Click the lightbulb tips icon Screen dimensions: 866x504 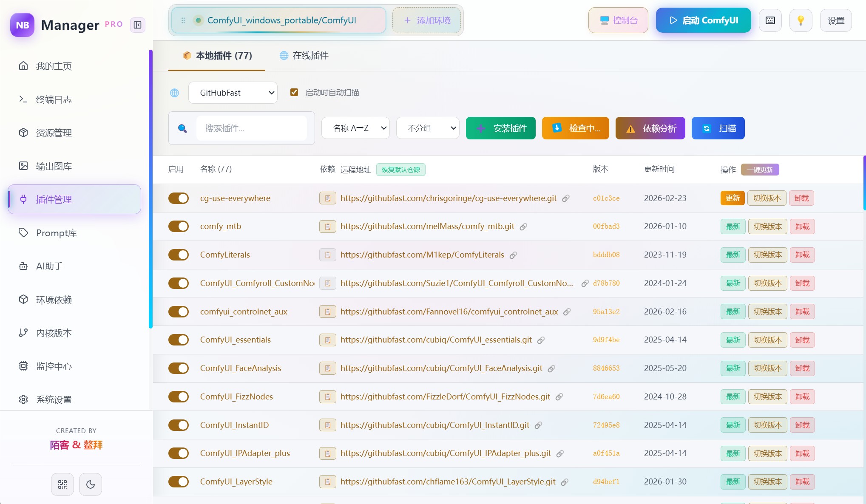[x=801, y=20]
